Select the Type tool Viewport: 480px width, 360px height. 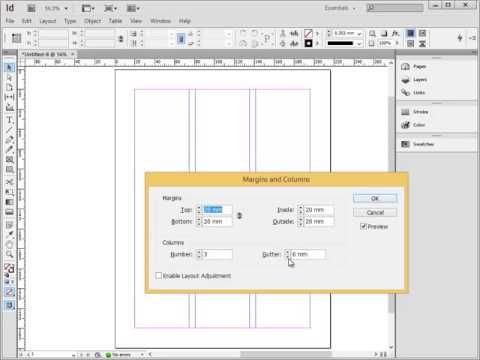pyautogui.click(x=9, y=120)
